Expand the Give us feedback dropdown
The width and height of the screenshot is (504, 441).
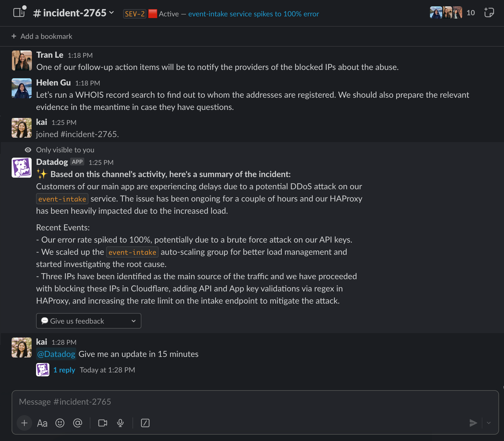point(134,321)
